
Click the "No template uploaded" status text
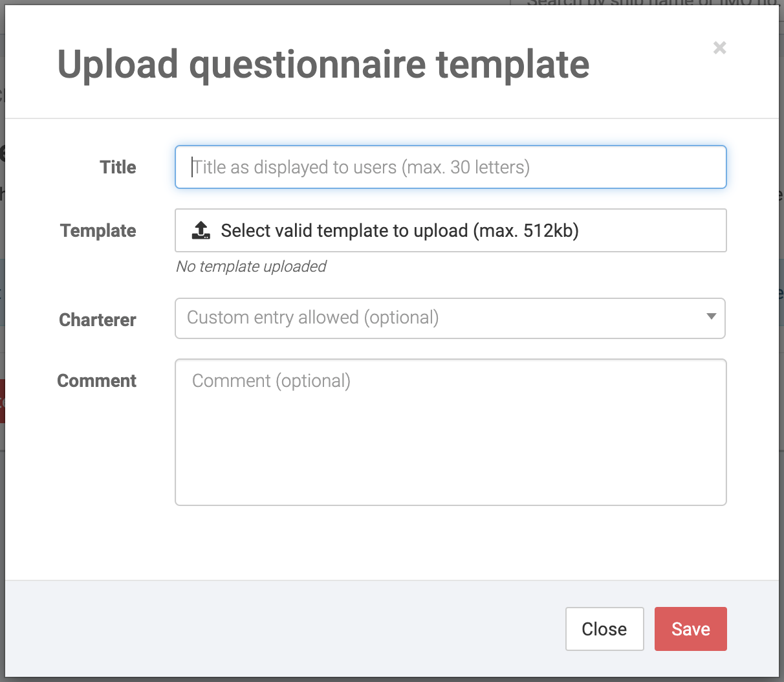click(251, 267)
